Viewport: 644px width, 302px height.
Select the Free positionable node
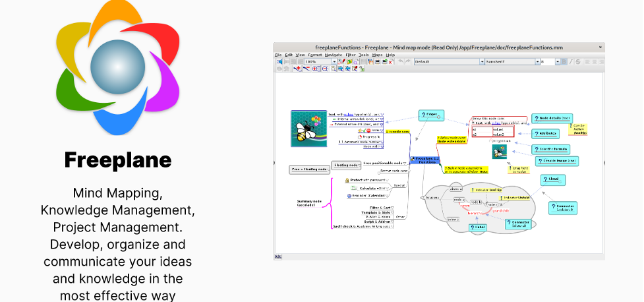point(385,163)
